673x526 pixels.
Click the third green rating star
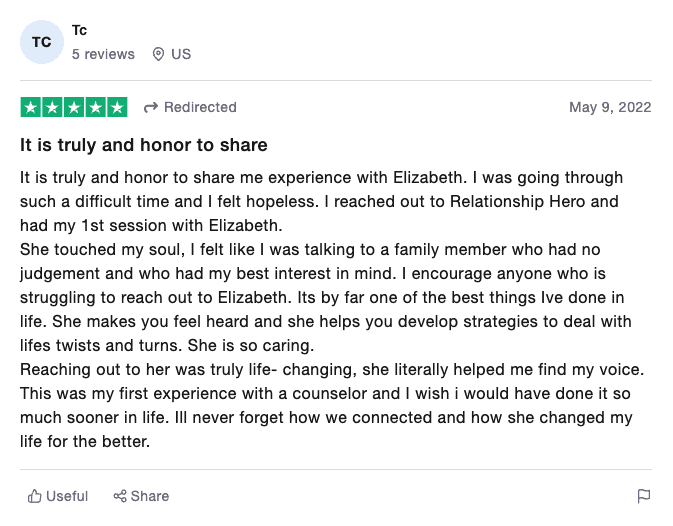pos(74,107)
